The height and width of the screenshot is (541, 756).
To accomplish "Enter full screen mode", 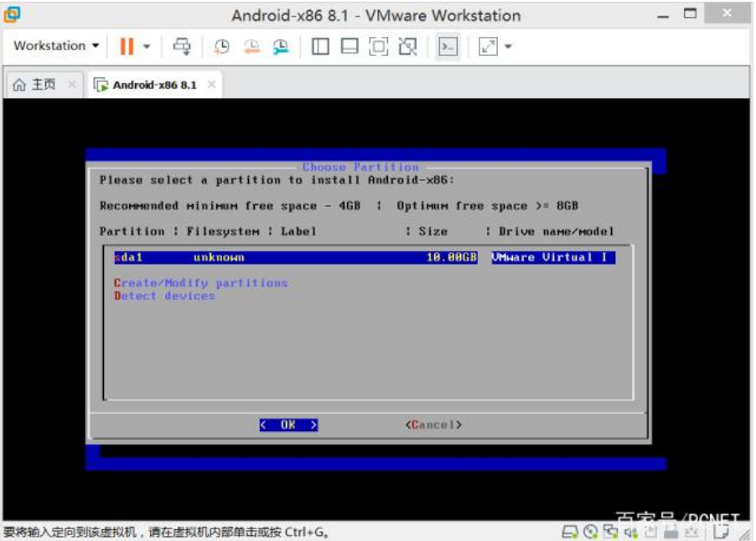I will tap(378, 46).
